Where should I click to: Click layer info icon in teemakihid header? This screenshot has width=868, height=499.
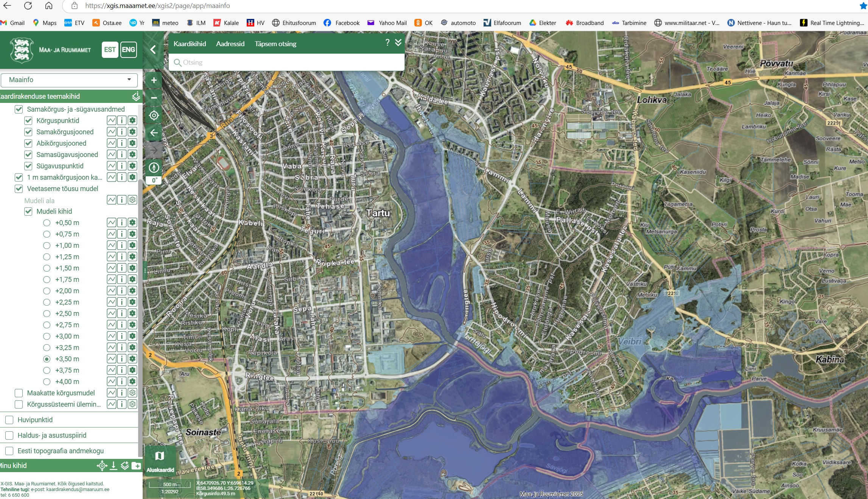[x=136, y=96]
